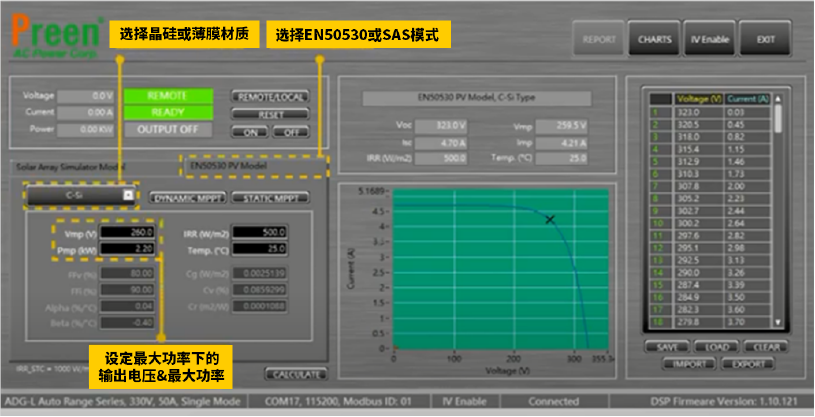815x417 pixels.
Task: Turn output ON
Action: [x=250, y=132]
